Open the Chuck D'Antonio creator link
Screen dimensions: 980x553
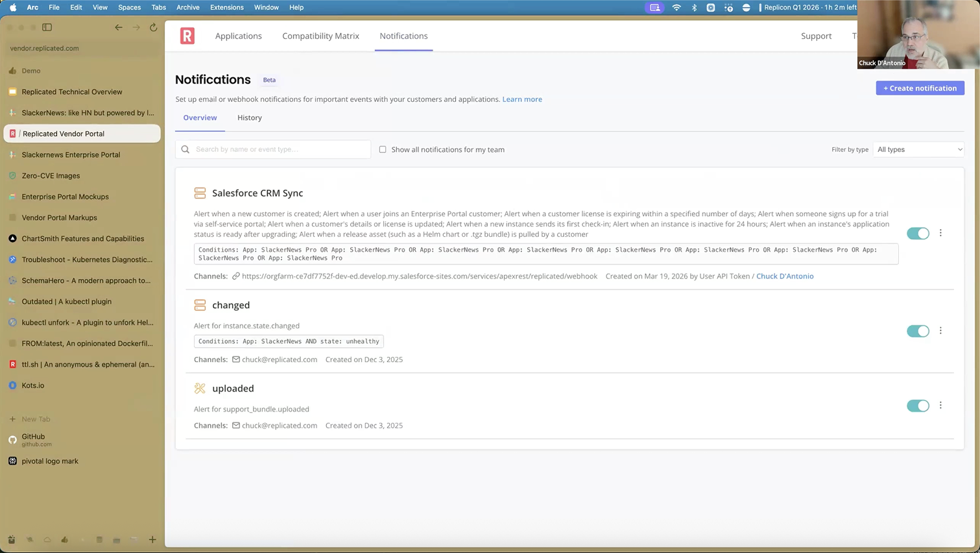[785, 276]
